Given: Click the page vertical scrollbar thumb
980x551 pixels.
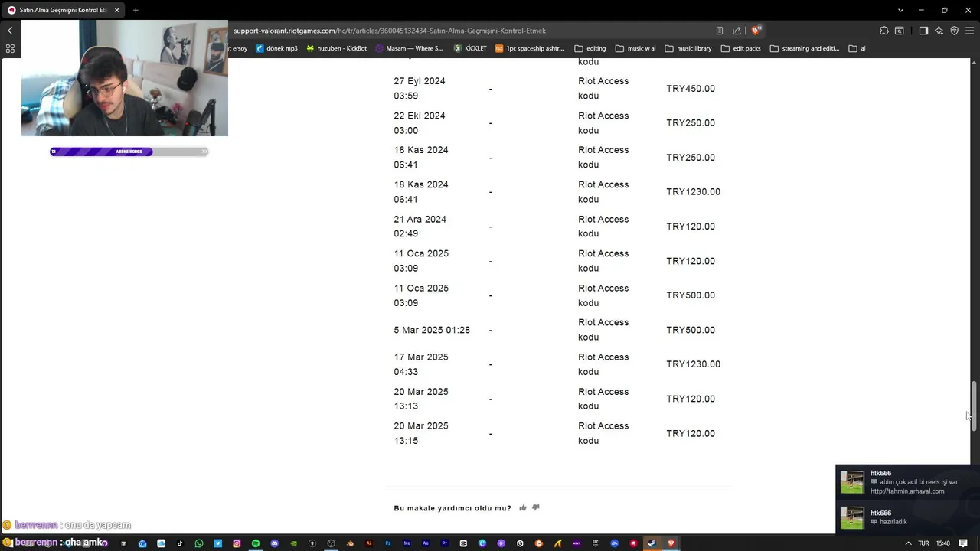Looking at the screenshot, I should pyautogui.click(x=974, y=406).
